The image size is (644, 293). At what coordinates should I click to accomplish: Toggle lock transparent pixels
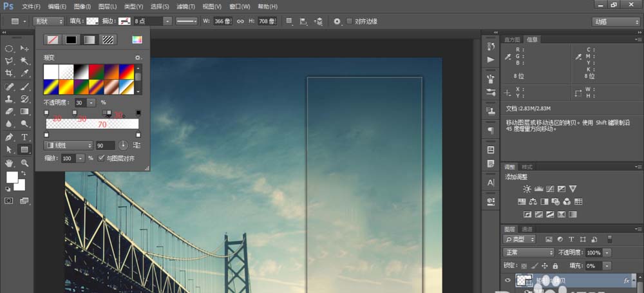[524, 266]
